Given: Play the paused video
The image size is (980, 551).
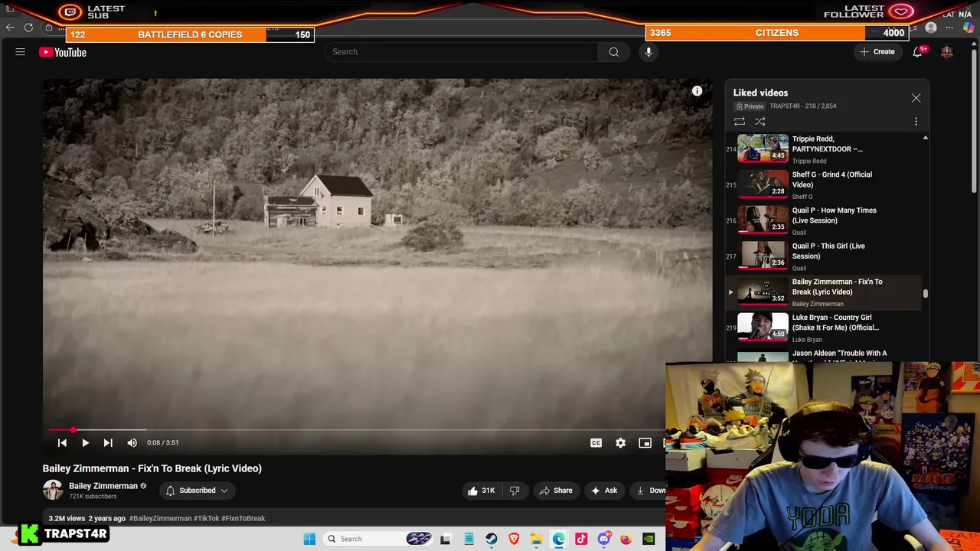Looking at the screenshot, I should 85,442.
